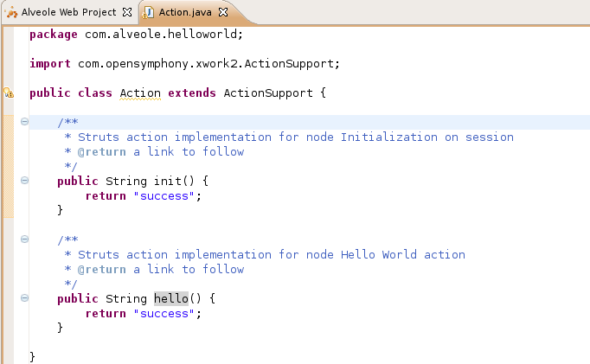Click the "success" string in hello()
Screen dimensions: 590x364
(164, 313)
